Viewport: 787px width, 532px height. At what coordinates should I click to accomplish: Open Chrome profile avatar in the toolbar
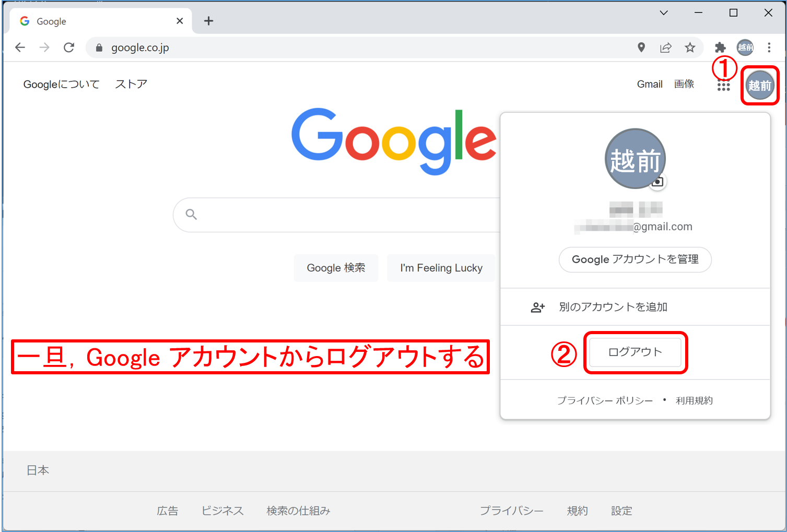(745, 48)
